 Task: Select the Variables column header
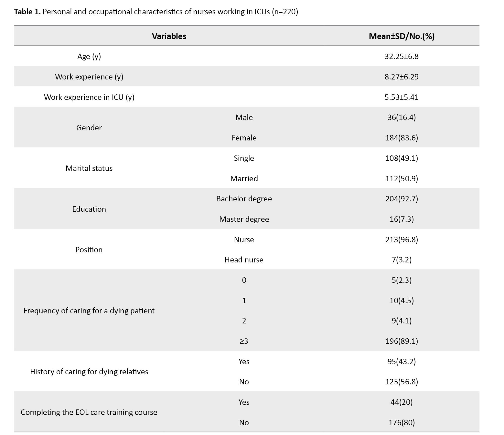[x=169, y=36]
